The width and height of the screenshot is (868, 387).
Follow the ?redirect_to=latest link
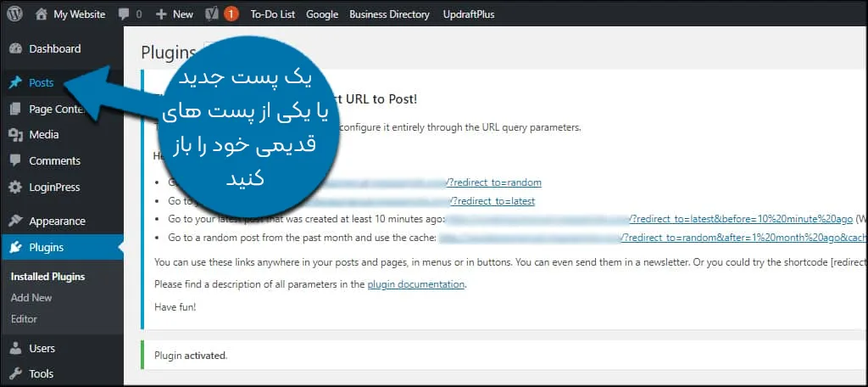click(492, 201)
